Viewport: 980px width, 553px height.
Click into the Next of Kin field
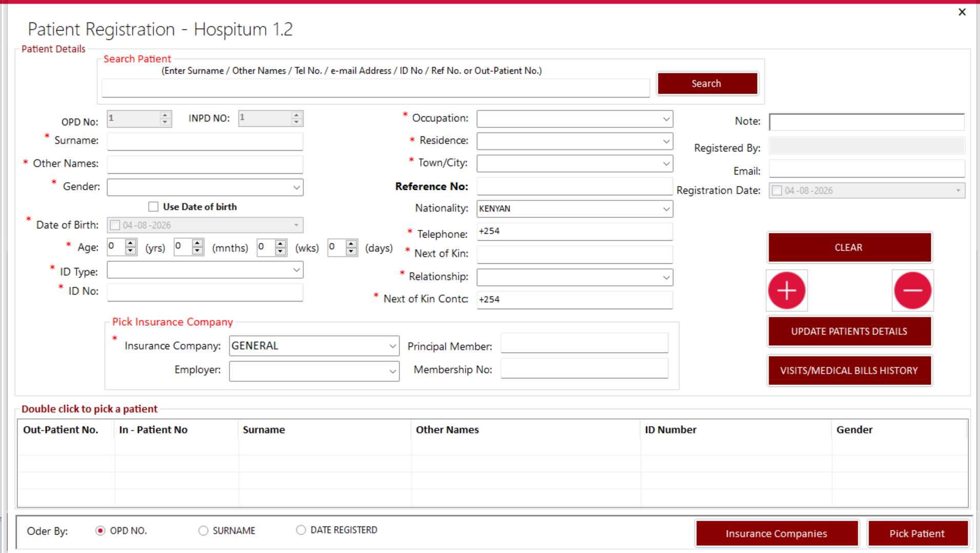575,254
